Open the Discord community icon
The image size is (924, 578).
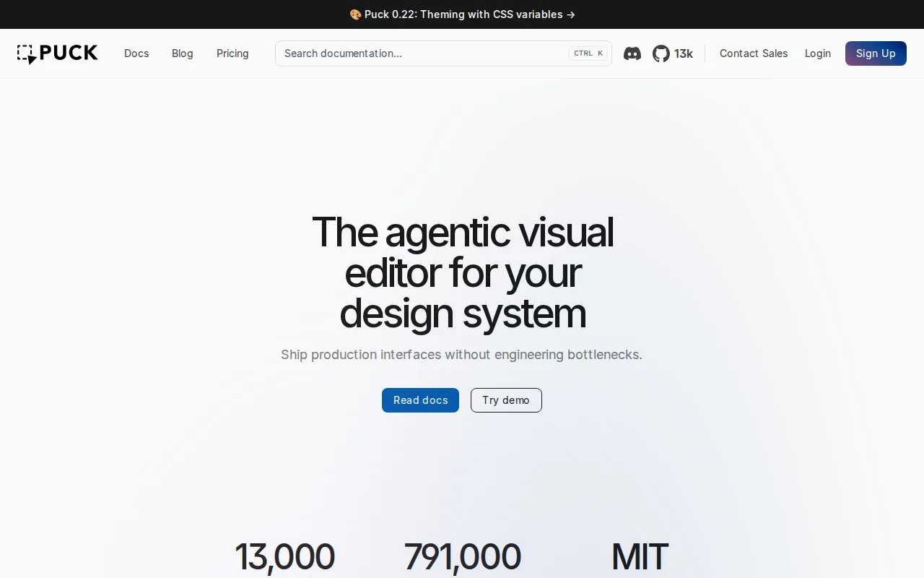point(632,53)
